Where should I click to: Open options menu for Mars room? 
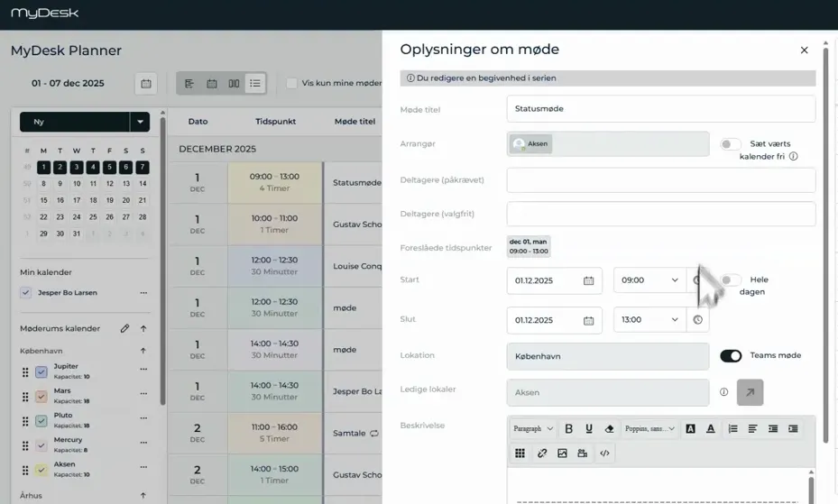[x=143, y=393]
